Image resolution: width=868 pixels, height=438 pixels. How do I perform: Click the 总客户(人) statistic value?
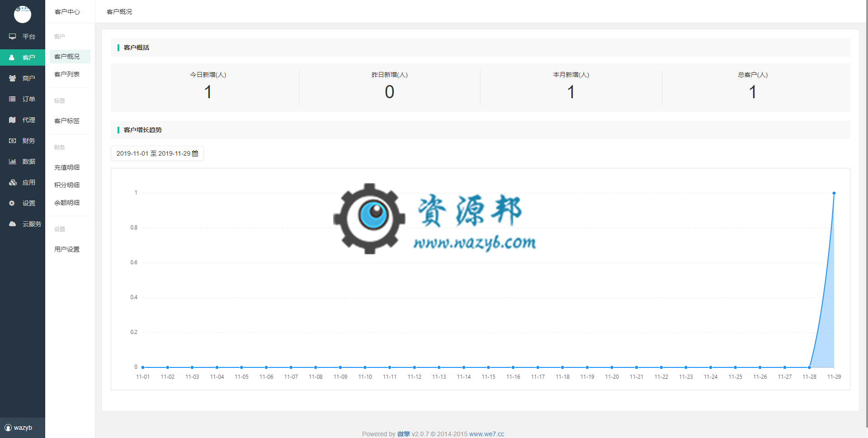click(753, 92)
